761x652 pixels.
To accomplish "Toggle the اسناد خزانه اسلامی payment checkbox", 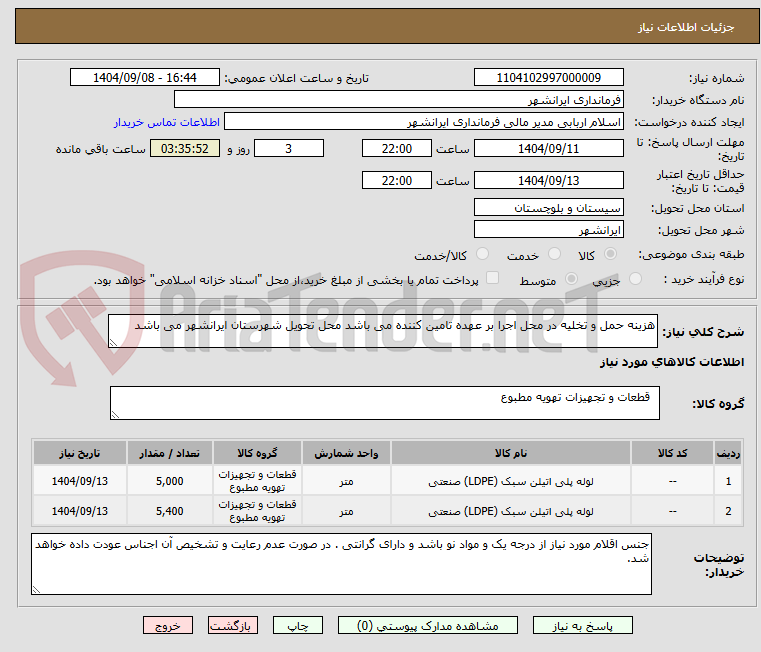I will [493, 278].
